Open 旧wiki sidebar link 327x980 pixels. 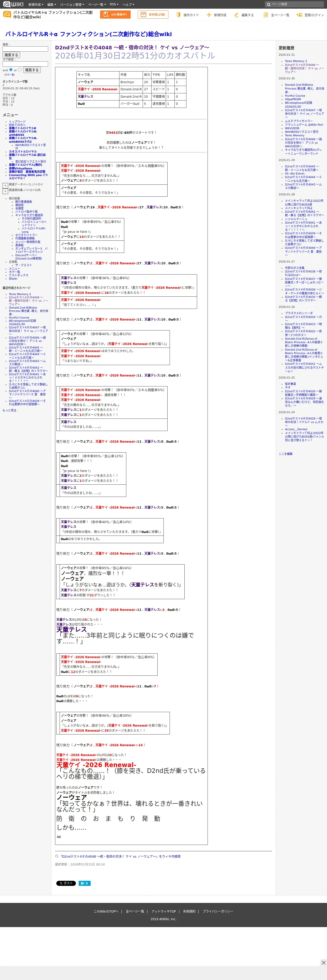[x=13, y=279]
